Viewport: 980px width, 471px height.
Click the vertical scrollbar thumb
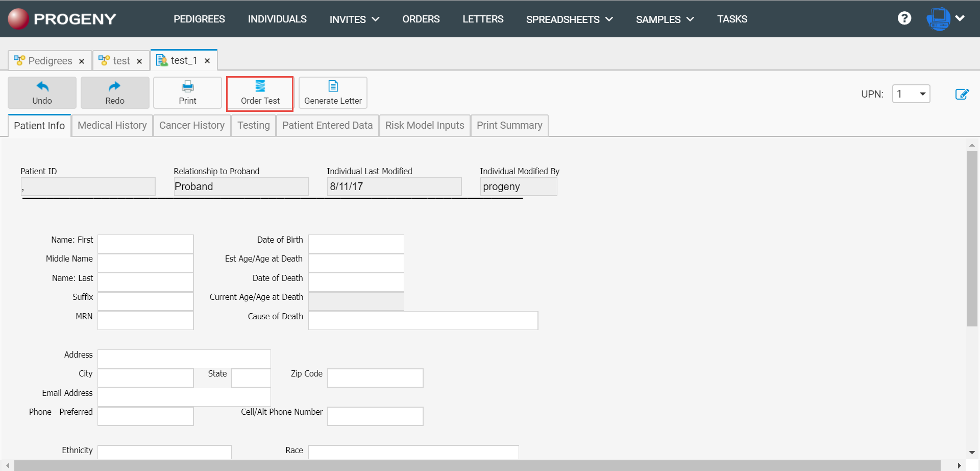[971, 238]
